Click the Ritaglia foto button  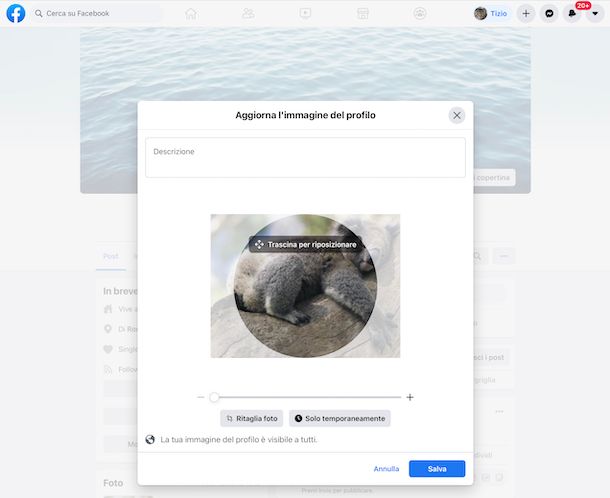[252, 419]
